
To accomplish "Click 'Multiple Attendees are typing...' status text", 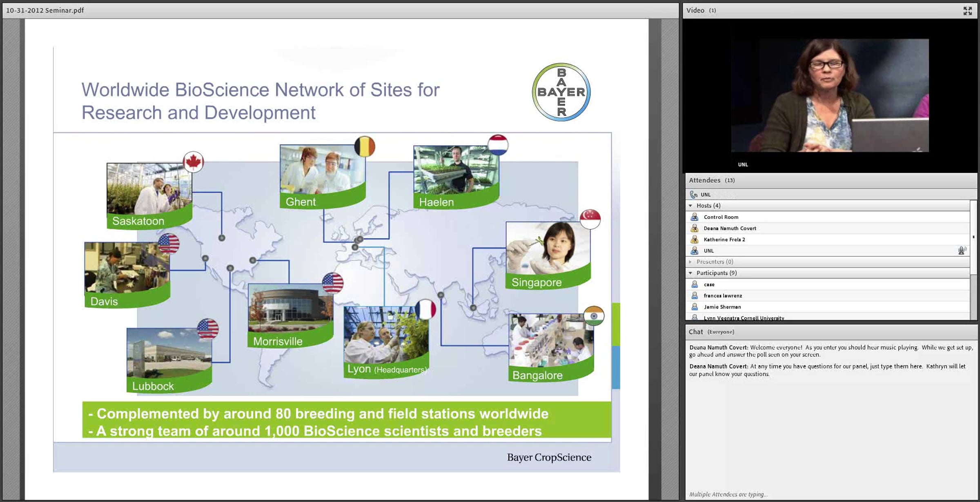I will pos(728,494).
